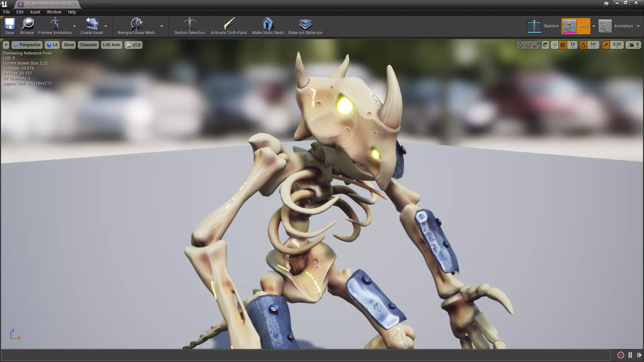
Task: Pause the animation playback
Action: click(630, 355)
